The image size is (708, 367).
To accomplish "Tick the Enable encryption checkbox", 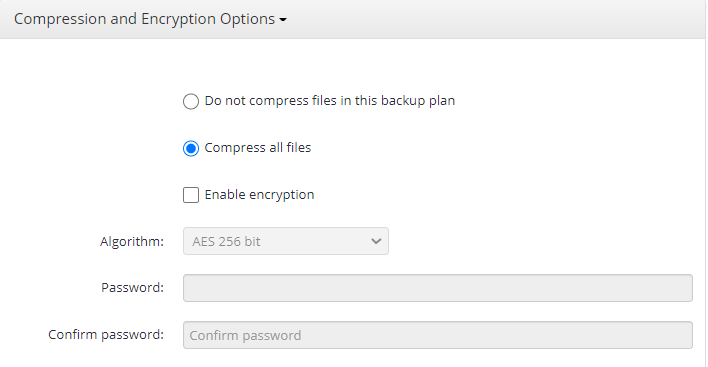I will pos(191,195).
